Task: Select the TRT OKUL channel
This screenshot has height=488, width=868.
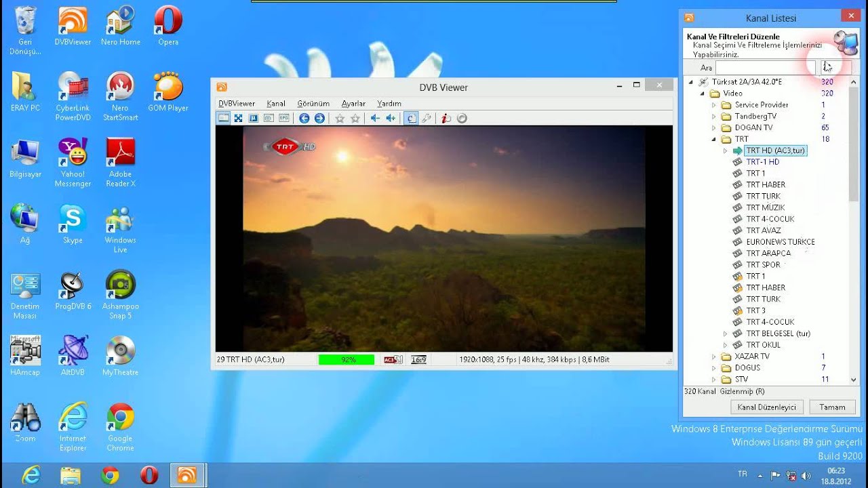Action: pos(764,345)
